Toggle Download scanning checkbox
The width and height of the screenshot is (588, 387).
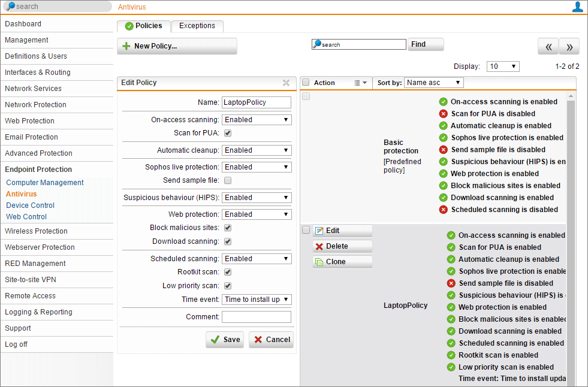tap(228, 241)
